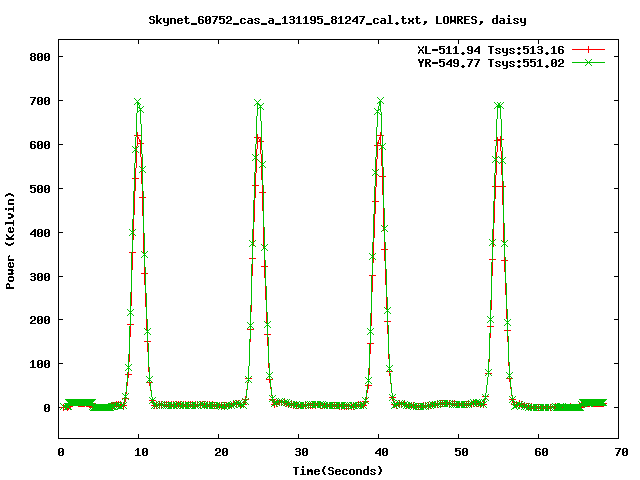Image resolution: width=640 pixels, height=480 pixels.
Task: Click the Power (Kelvin) y-axis label
Action: tap(10, 241)
